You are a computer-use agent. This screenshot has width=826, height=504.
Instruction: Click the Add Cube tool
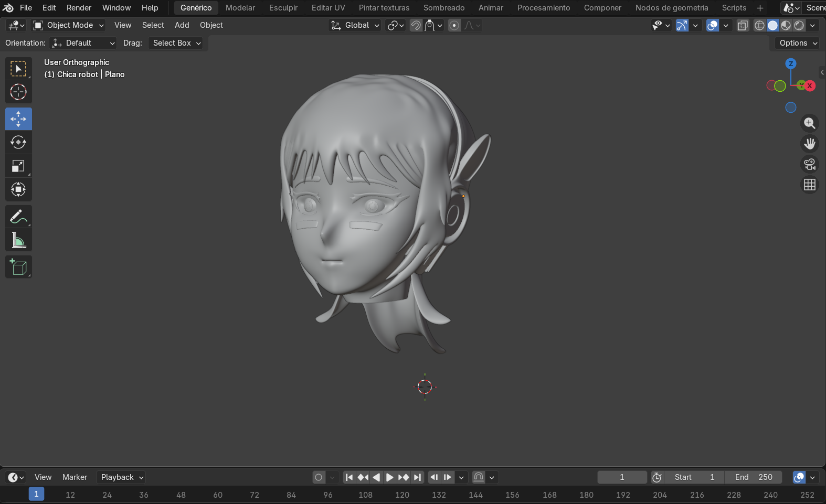click(x=18, y=267)
